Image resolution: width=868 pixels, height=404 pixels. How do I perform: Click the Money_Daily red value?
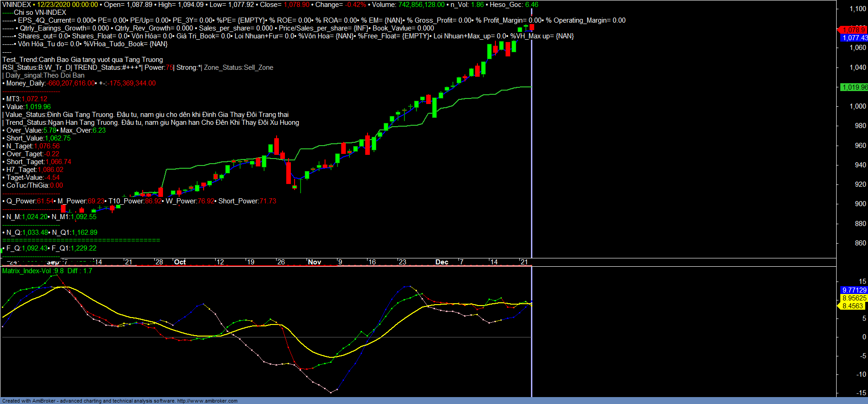point(71,83)
